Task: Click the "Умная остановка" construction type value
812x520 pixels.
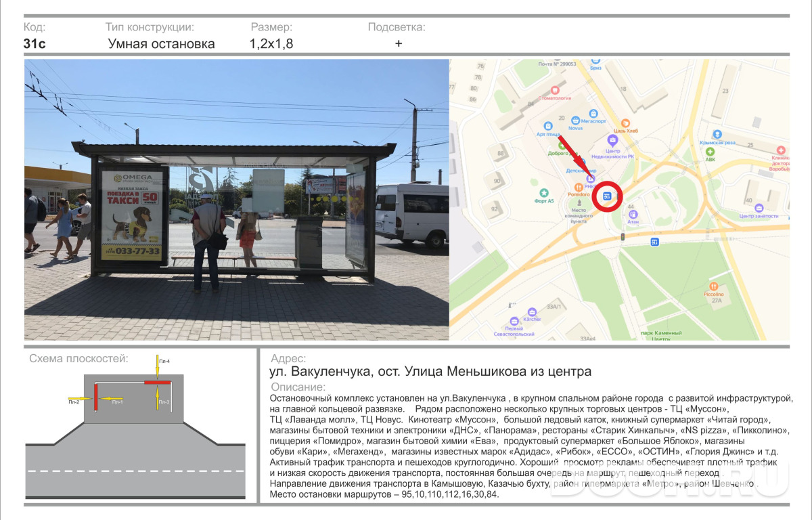Action: click(x=162, y=44)
